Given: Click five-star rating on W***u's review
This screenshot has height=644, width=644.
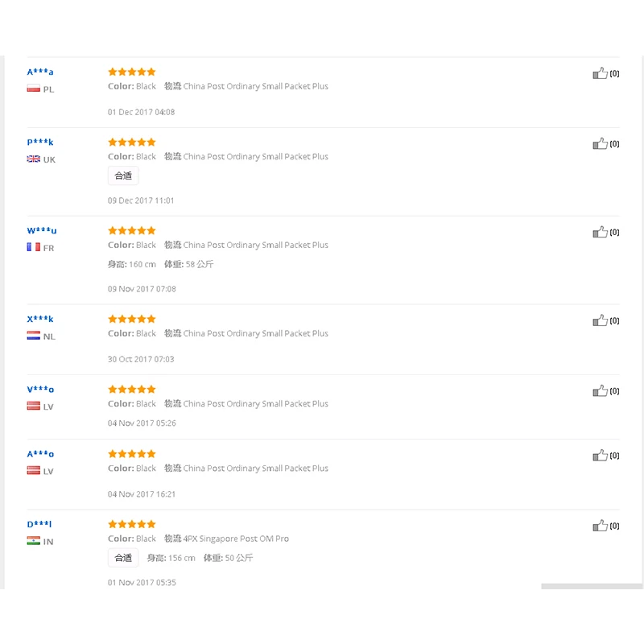Looking at the screenshot, I should tap(132, 231).
